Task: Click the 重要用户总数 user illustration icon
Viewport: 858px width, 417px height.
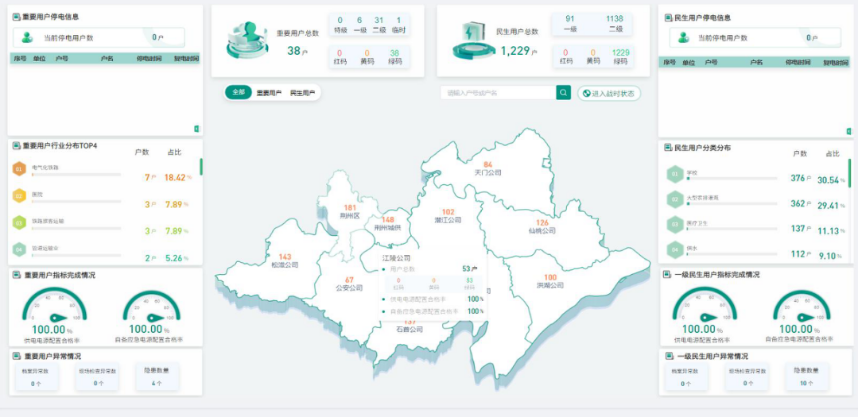Action: pos(245,41)
